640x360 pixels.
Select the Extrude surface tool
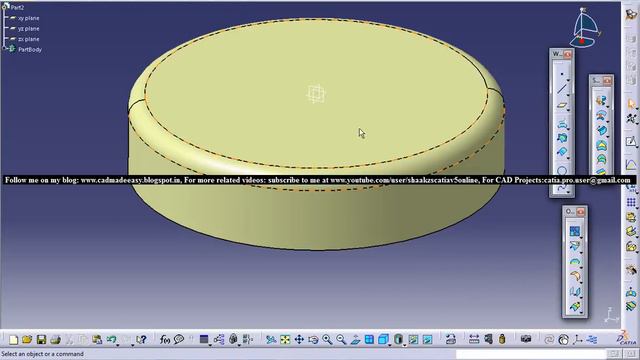pyautogui.click(x=600, y=101)
